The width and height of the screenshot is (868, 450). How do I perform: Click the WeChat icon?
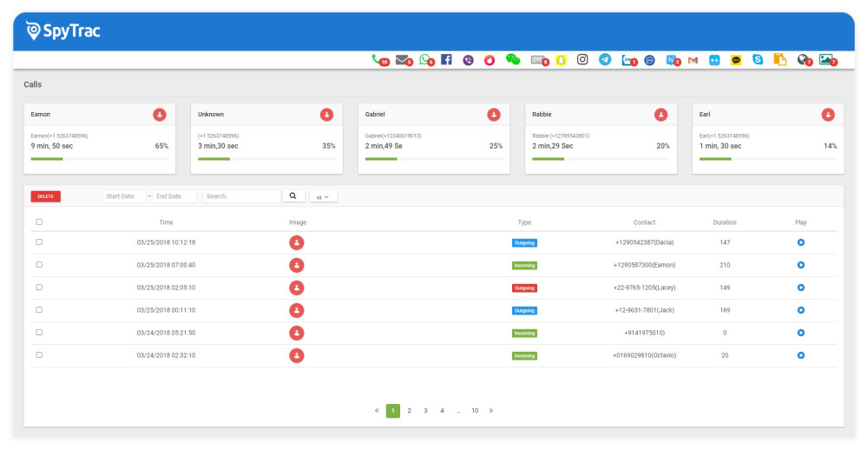513,60
